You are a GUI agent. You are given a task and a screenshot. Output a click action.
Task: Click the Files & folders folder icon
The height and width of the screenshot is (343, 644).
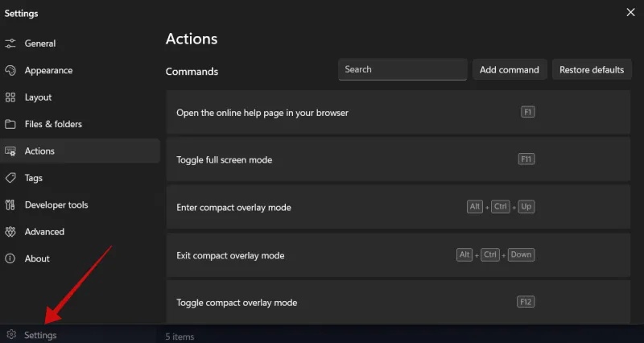pos(10,124)
